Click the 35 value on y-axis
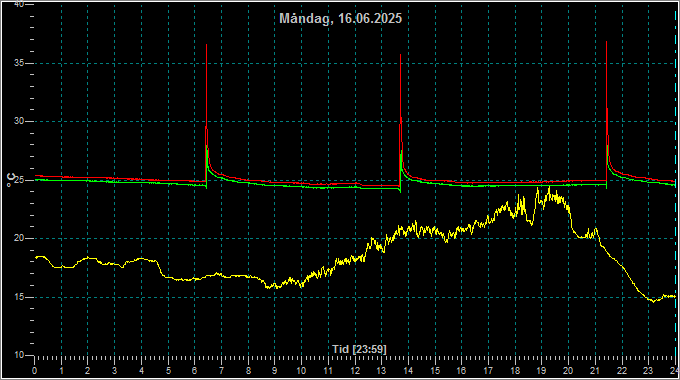Screen dimensions: 680x380 point(19,63)
